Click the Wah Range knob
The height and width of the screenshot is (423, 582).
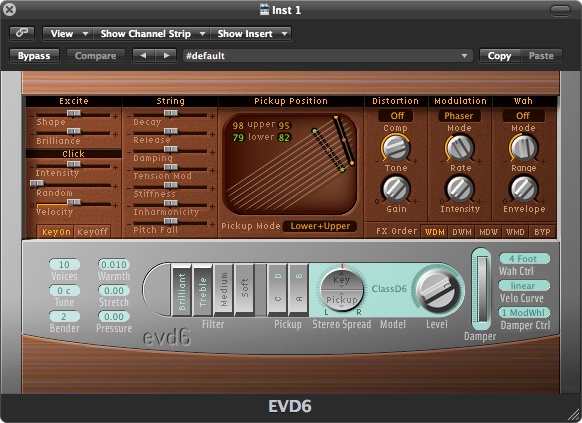coord(523,148)
